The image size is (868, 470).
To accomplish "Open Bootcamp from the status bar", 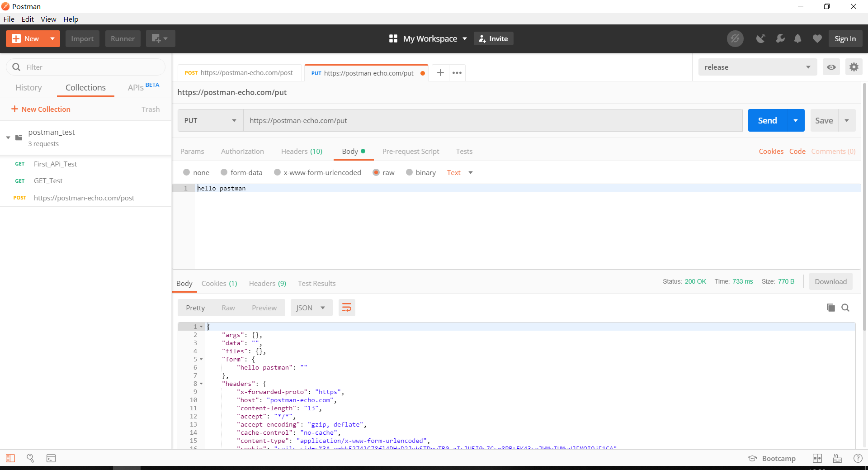I will point(772,458).
